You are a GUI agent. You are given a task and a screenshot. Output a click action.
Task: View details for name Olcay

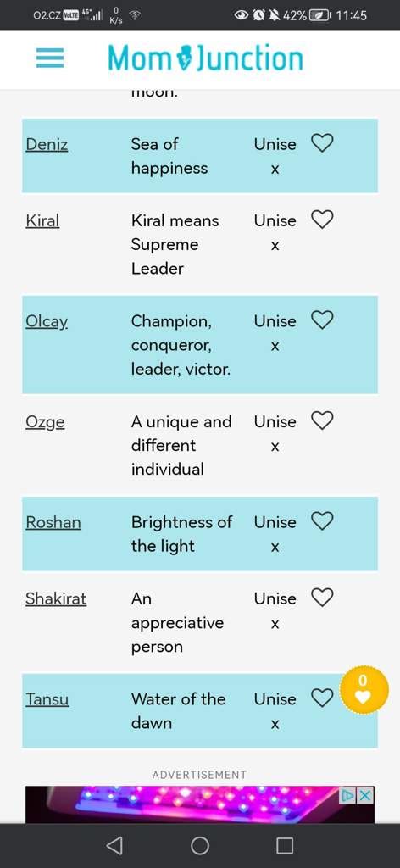coord(47,321)
